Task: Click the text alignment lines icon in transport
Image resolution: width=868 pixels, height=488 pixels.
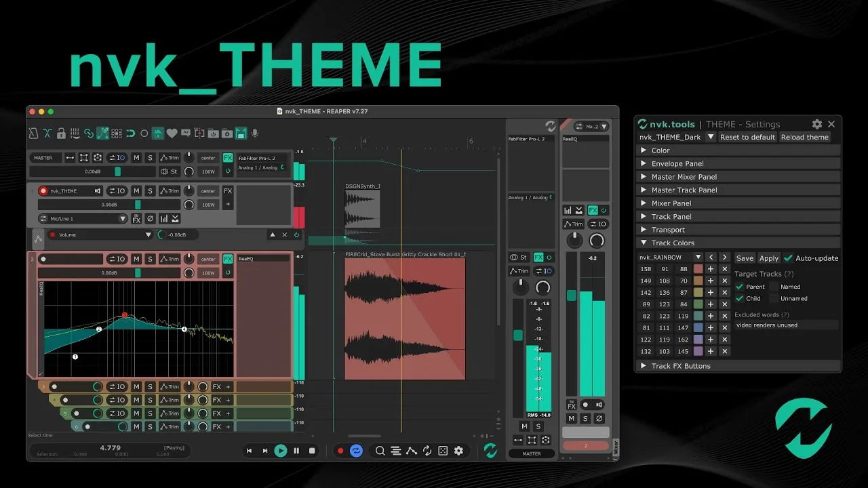Action: 395,451
